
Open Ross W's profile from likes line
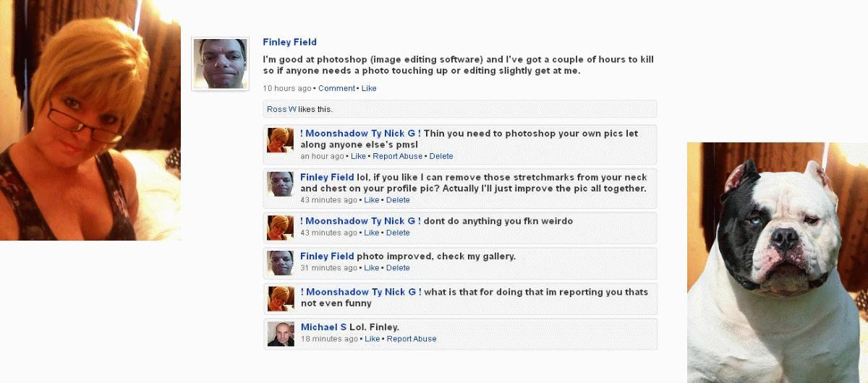coord(281,109)
